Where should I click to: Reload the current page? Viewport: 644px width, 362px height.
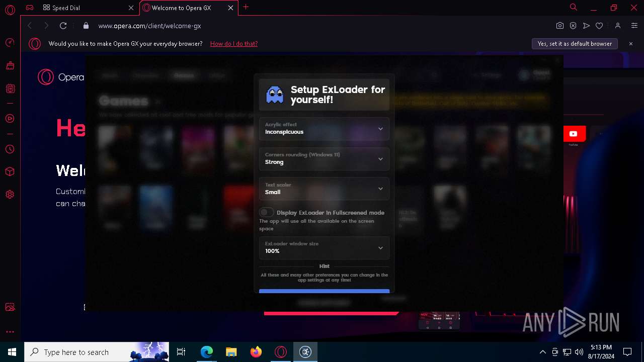[63, 26]
